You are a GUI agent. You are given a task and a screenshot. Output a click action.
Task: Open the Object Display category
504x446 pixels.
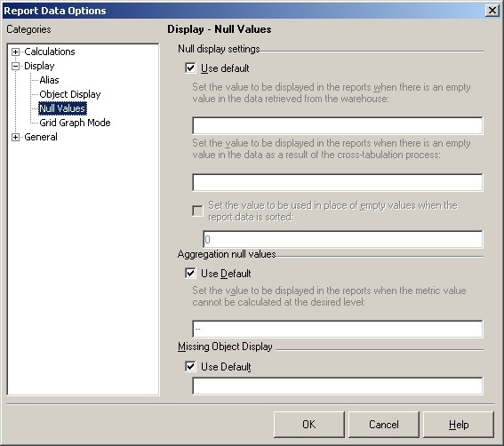pyautogui.click(x=69, y=94)
